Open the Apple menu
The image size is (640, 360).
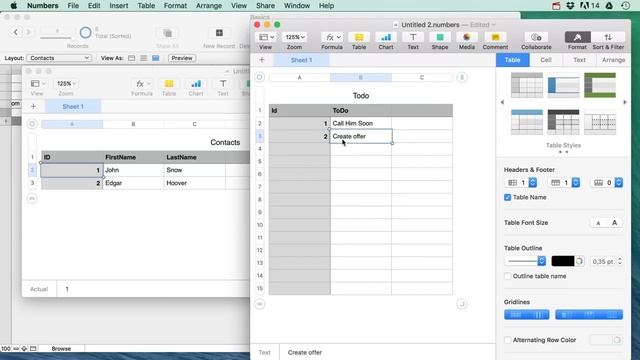[x=13, y=6]
